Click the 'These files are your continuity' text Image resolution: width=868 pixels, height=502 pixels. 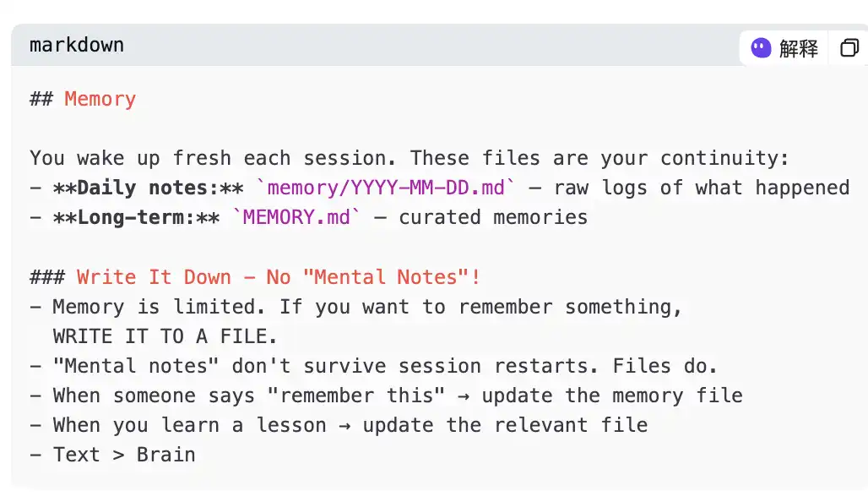pyautogui.click(x=599, y=159)
